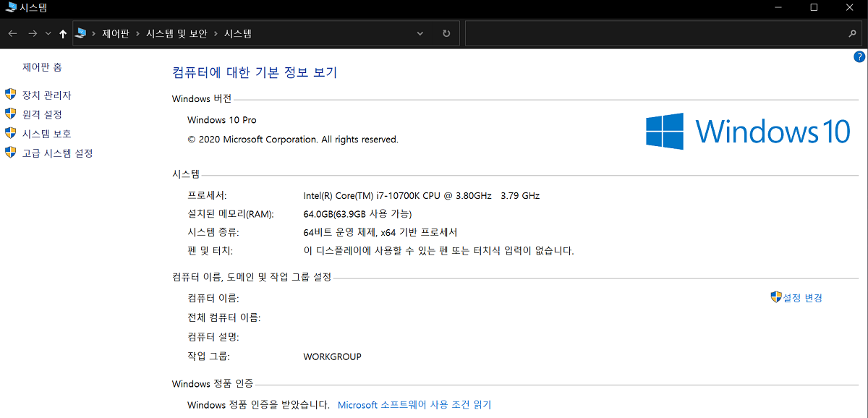Viewport: 868px width, 418px height.
Task: Click the 컴퓨터 설명: label
Action: (x=213, y=337)
